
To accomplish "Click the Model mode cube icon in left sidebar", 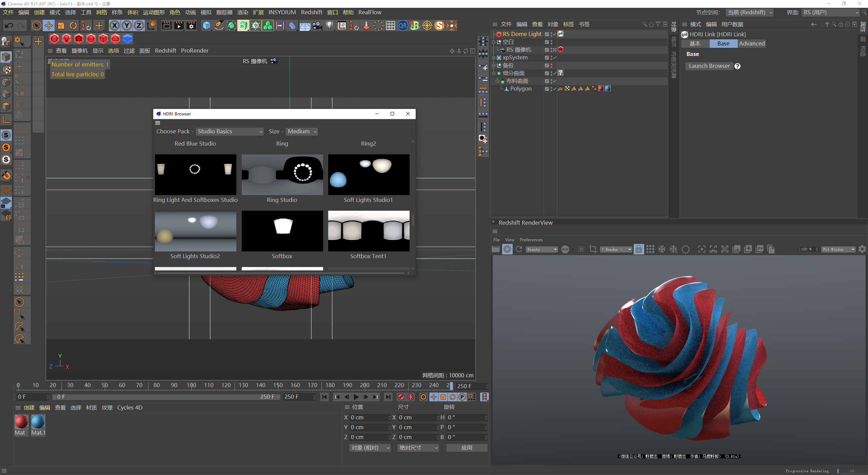I will pyautogui.click(x=6, y=57).
